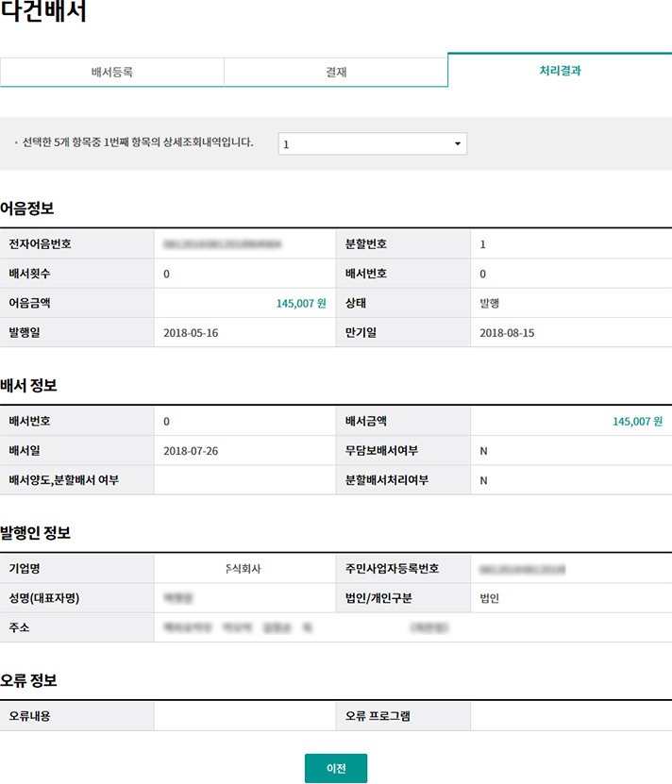Screen dimensions: 672x784
Task: Click the 무담보배서여부 value N
Action: [484, 451]
